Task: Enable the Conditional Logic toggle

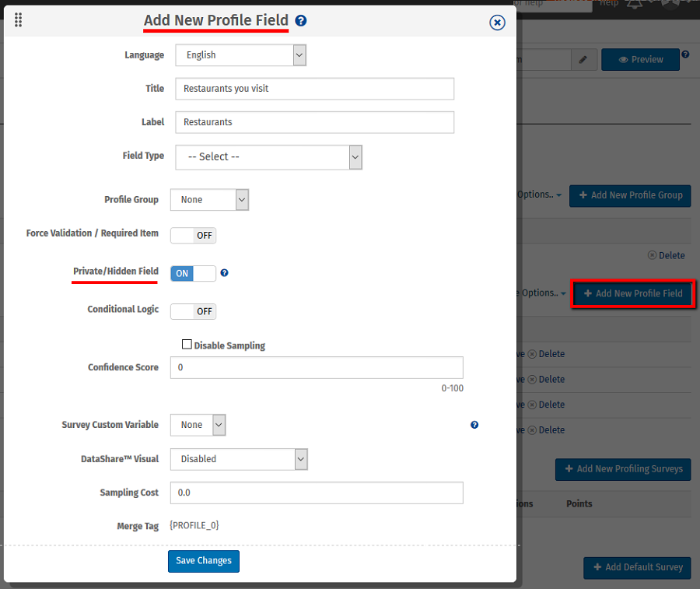Action: [x=193, y=311]
